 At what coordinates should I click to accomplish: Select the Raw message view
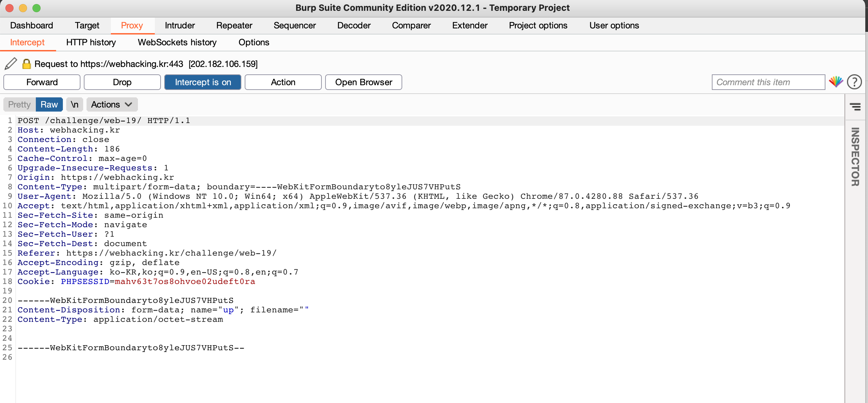(x=49, y=104)
